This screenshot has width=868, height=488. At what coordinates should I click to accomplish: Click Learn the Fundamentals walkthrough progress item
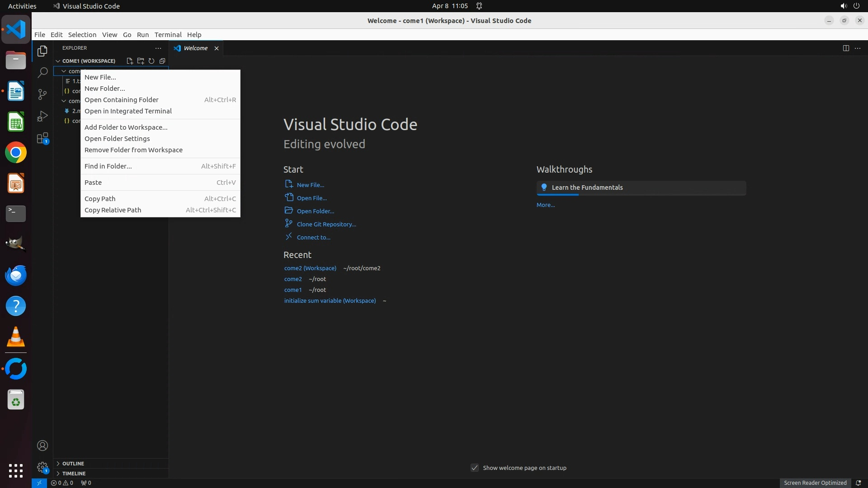click(641, 188)
